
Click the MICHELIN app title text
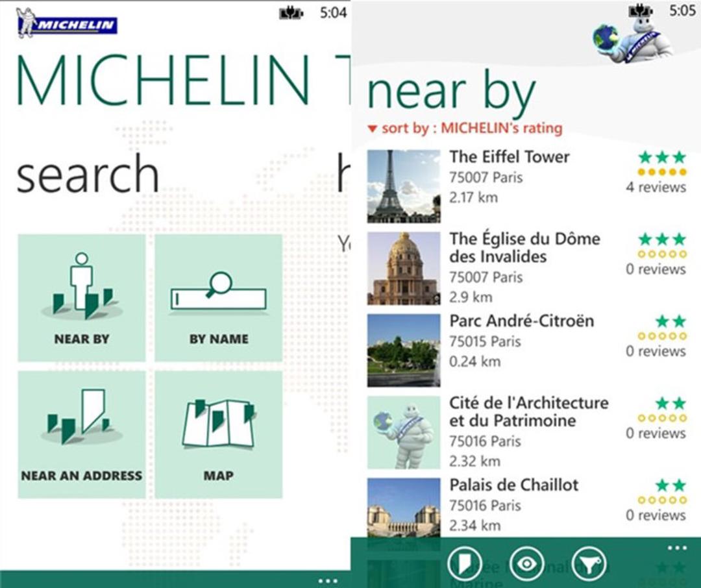point(162,80)
